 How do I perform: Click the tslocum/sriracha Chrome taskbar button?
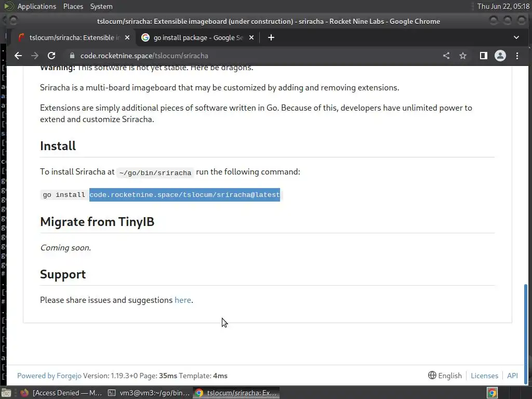[236, 393]
